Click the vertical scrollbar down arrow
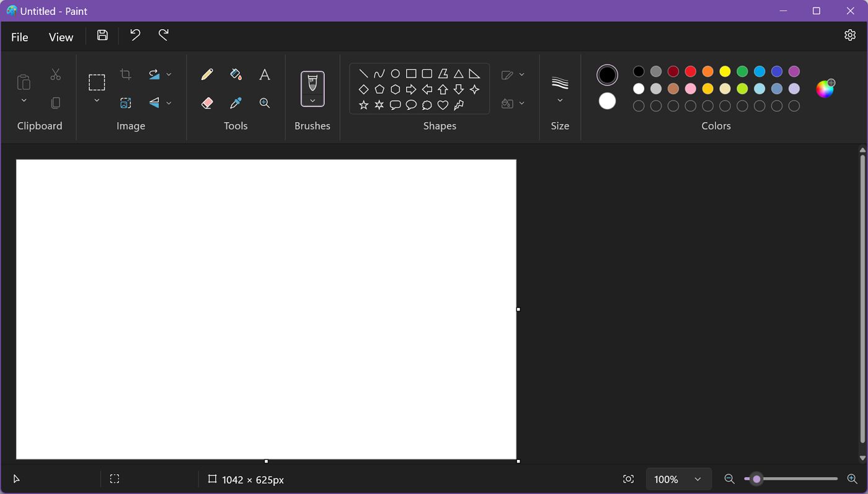Screen dimensions: 868x494 click(862, 458)
